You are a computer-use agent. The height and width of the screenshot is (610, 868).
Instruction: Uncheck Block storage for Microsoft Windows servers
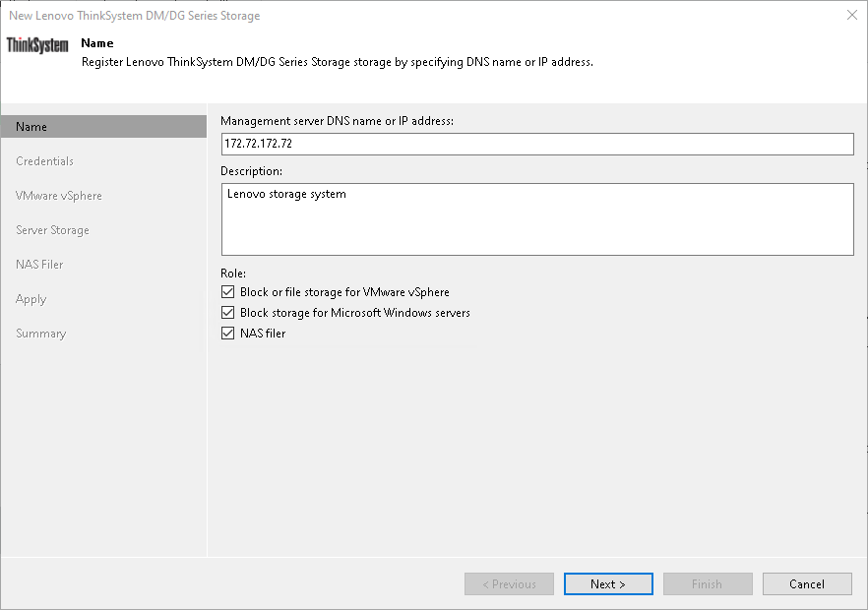[227, 313]
